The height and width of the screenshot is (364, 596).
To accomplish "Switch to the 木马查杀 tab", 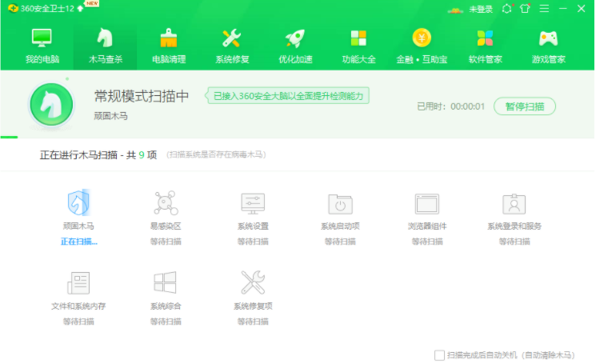I will 106,46.
